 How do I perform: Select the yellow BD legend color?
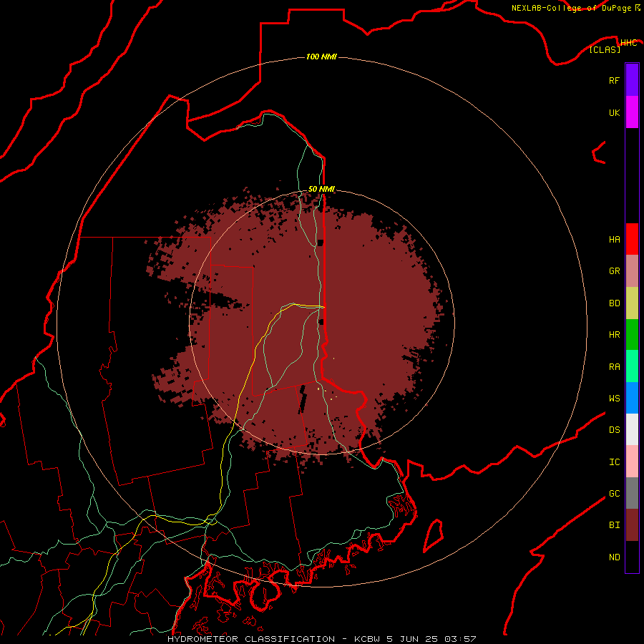pyautogui.click(x=632, y=303)
